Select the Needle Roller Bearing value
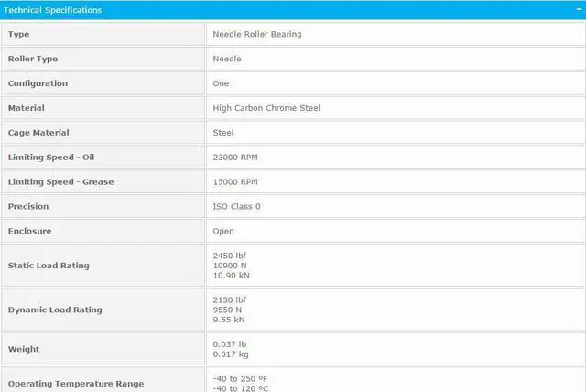The height and width of the screenshot is (392, 586). tap(256, 34)
